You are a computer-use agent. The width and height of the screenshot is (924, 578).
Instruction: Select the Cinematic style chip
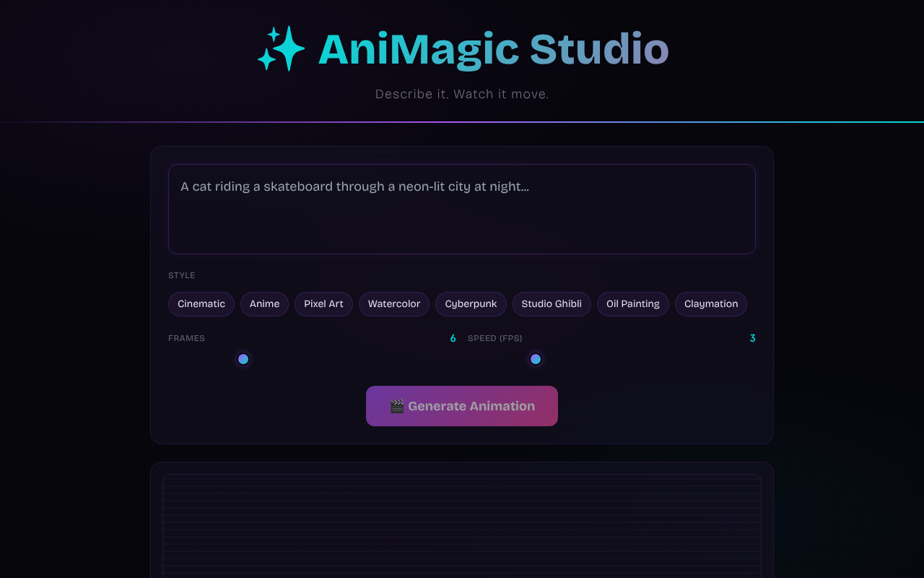coord(201,304)
